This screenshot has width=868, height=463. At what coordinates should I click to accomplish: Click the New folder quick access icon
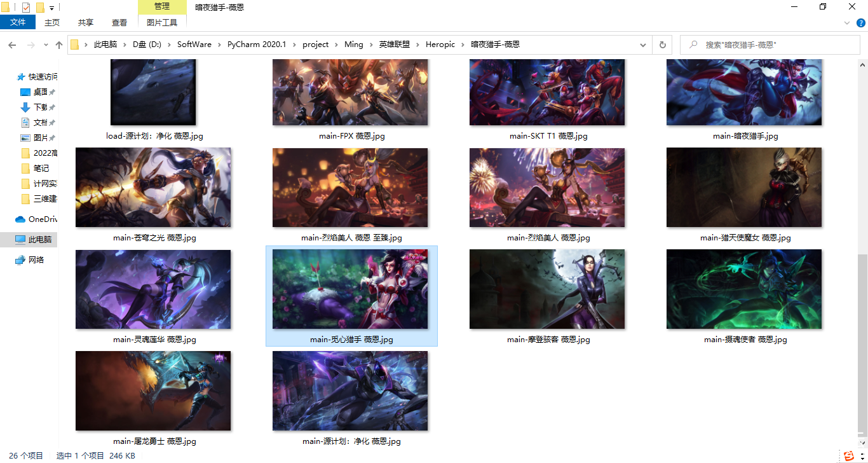coord(40,8)
